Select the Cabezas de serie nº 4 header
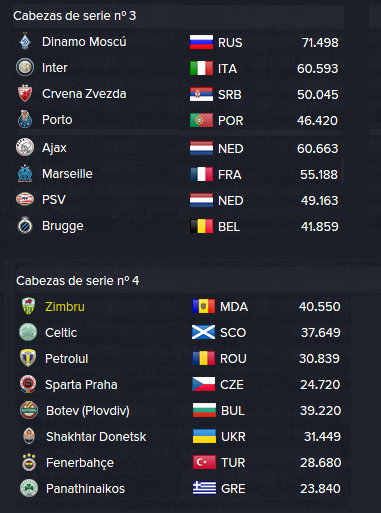The image size is (381, 513). tap(78, 281)
